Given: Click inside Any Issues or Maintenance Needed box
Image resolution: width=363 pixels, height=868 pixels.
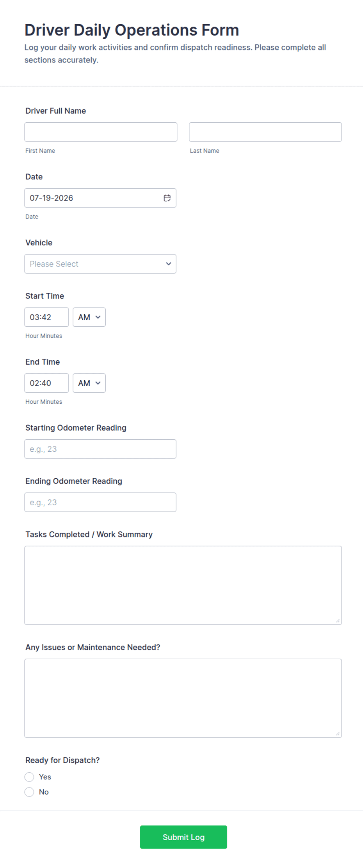Looking at the screenshot, I should [x=183, y=698].
